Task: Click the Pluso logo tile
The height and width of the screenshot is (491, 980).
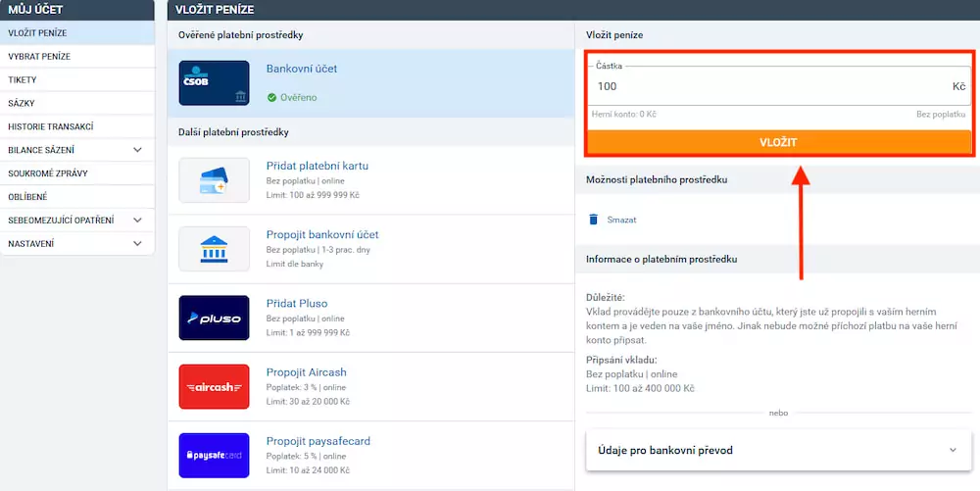Action: pyautogui.click(x=214, y=318)
